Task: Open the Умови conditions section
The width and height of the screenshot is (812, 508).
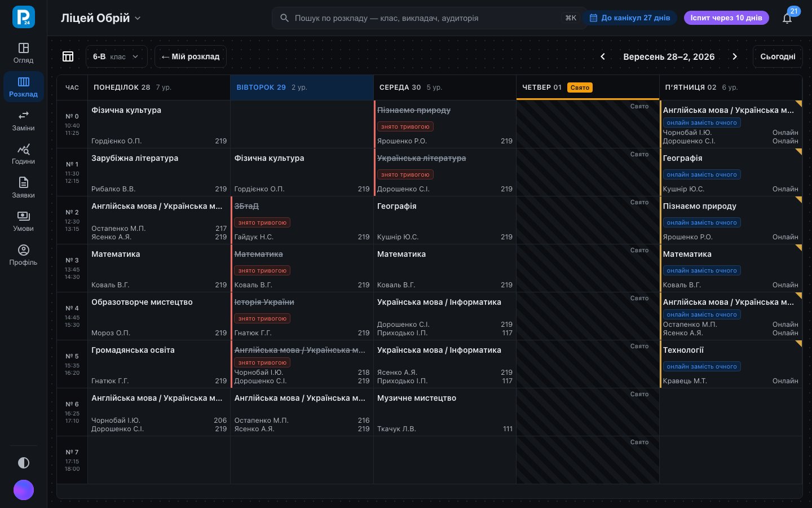Action: click(x=23, y=221)
